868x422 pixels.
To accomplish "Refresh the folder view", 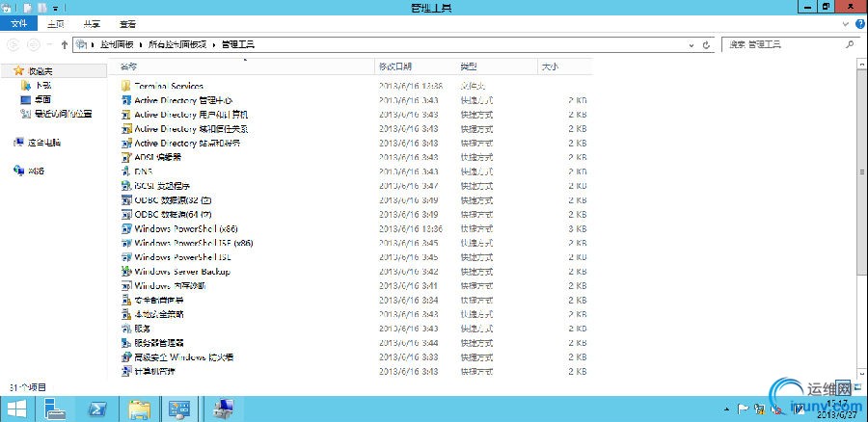I will point(706,45).
